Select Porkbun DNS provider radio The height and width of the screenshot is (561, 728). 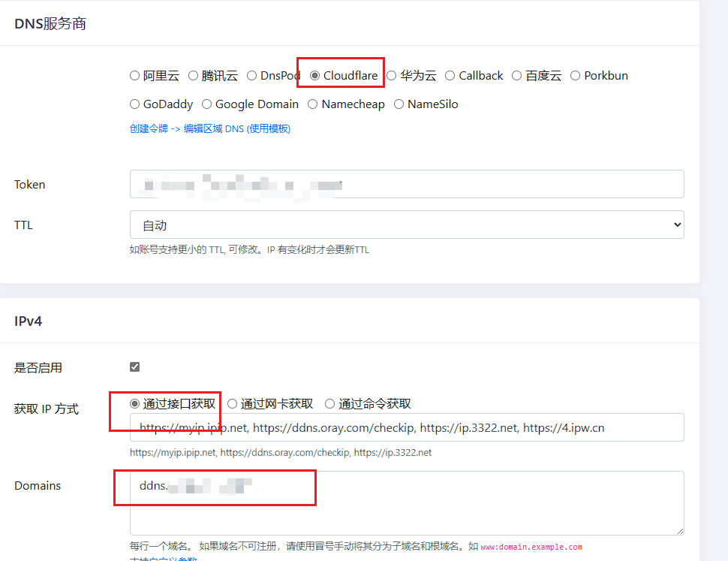(576, 76)
